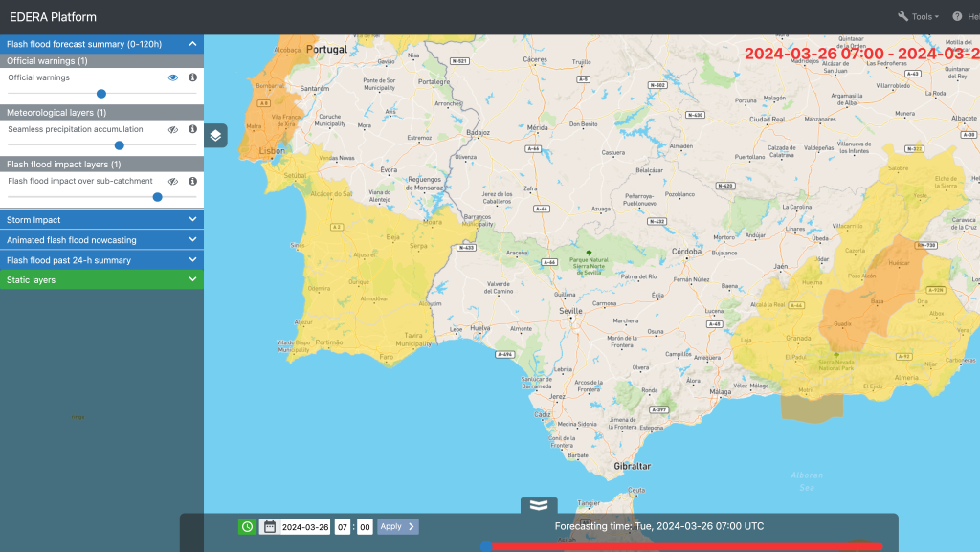Click the EDERA Platform title link
Viewport: 980px width, 552px height.
pyautogui.click(x=53, y=17)
